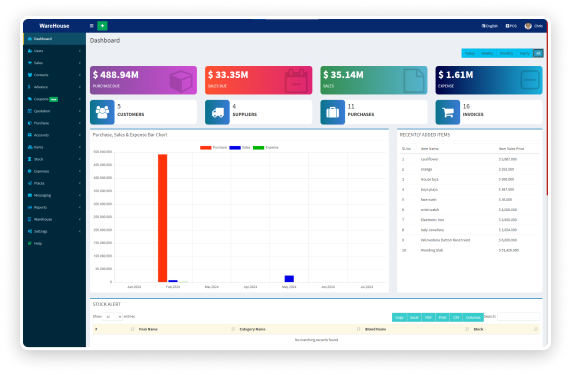The image size is (571, 375).
Task: Click the Purchases briefcase icon
Action: click(332, 112)
